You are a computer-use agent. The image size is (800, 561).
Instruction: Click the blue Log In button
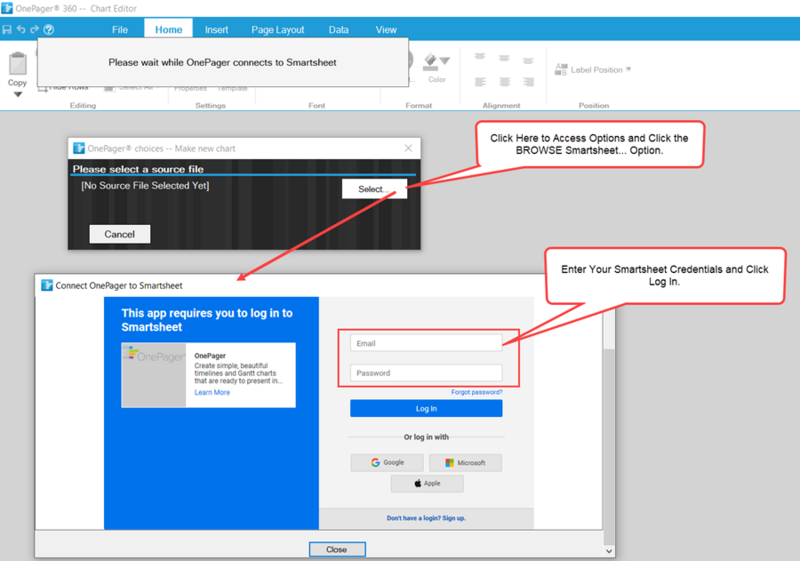pyautogui.click(x=426, y=409)
